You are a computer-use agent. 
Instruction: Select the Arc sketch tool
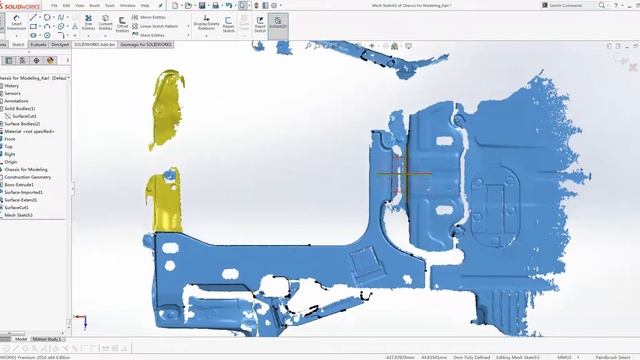[47, 27]
